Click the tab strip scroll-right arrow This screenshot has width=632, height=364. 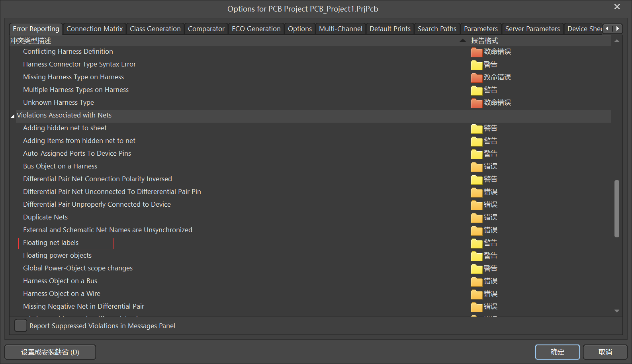pyautogui.click(x=617, y=29)
